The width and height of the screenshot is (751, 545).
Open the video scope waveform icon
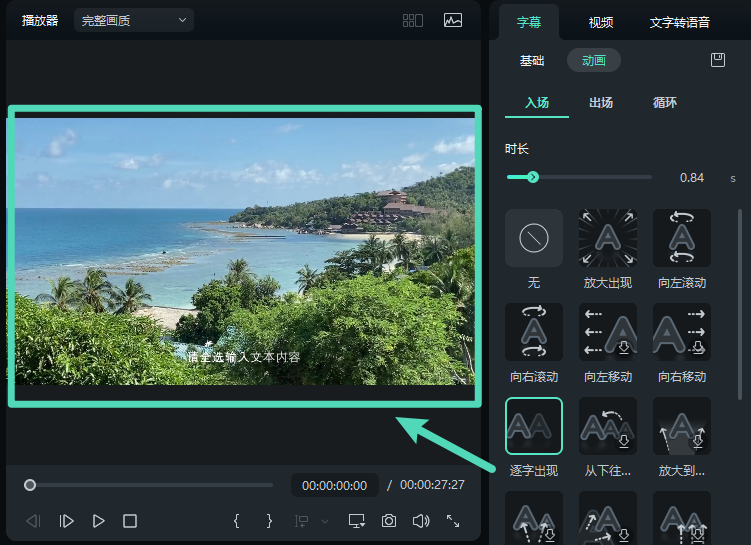[x=453, y=20]
